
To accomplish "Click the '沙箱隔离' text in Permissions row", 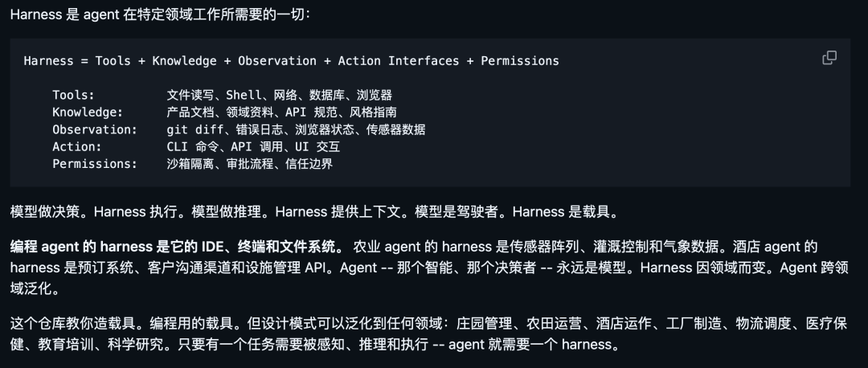I will [190, 164].
